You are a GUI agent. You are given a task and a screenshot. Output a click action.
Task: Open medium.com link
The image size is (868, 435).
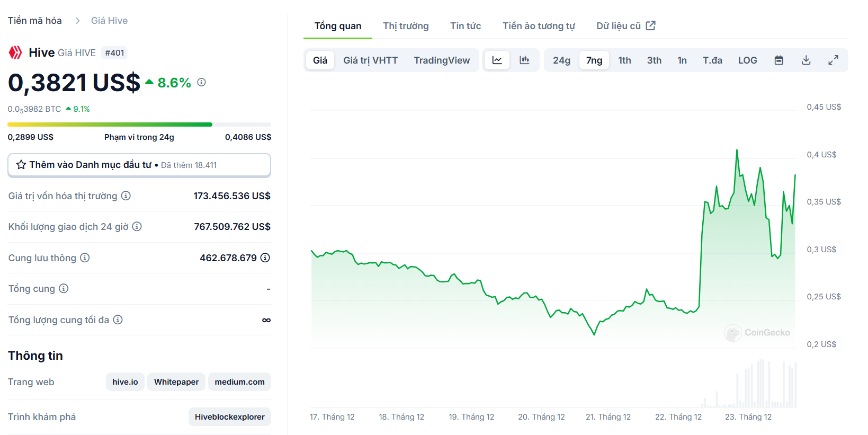click(239, 382)
